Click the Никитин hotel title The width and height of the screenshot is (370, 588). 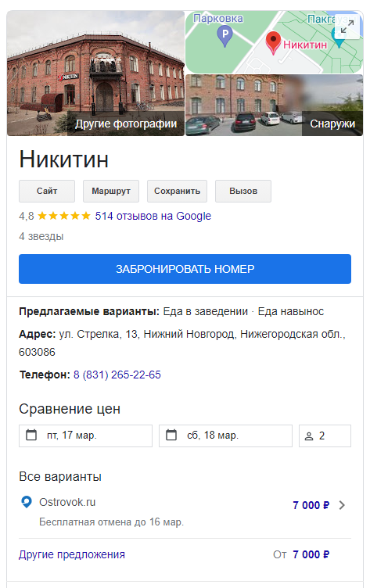coord(64,159)
